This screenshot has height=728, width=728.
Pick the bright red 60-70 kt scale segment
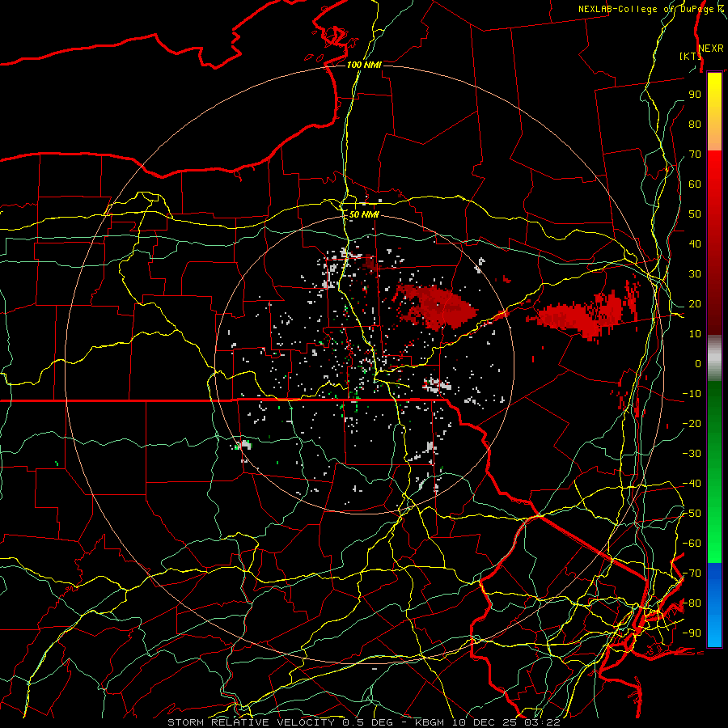click(714, 167)
